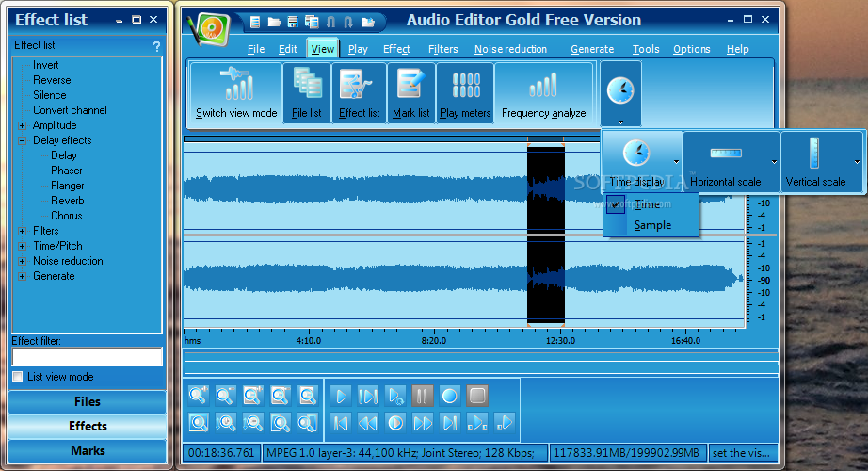The image size is (868, 471).
Task: Open the Tools menu
Action: pos(646,49)
